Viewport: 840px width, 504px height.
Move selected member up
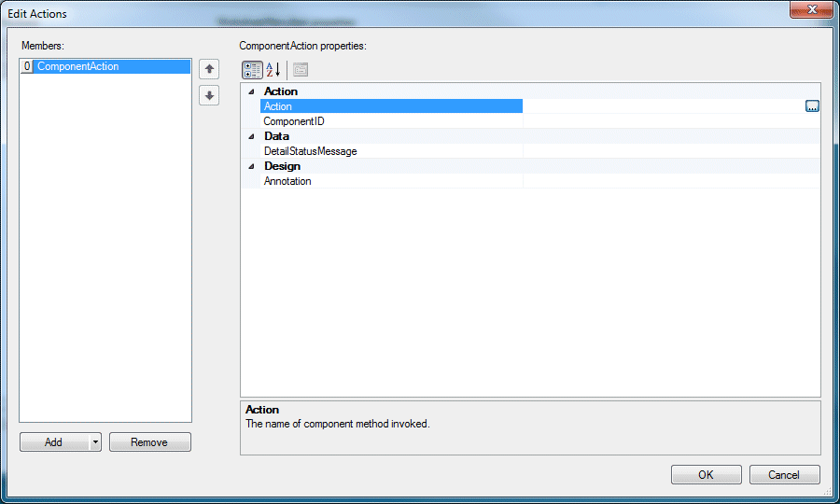209,69
